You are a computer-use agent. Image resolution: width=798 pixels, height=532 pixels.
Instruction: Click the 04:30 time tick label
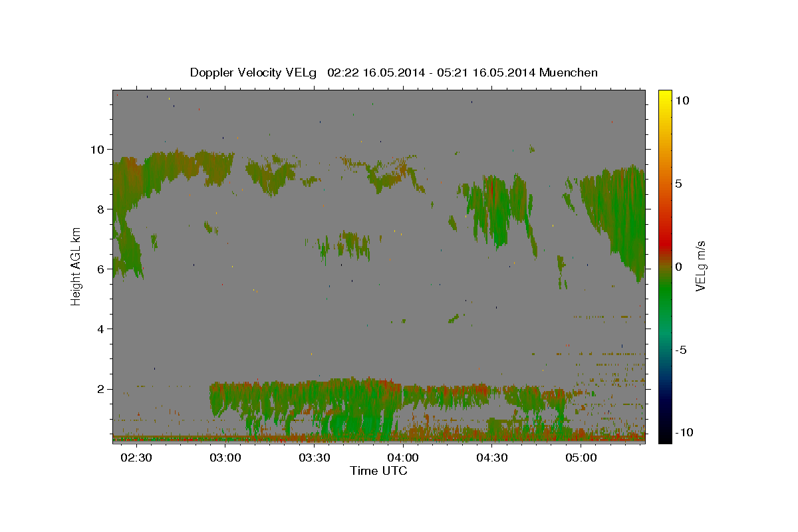click(491, 458)
